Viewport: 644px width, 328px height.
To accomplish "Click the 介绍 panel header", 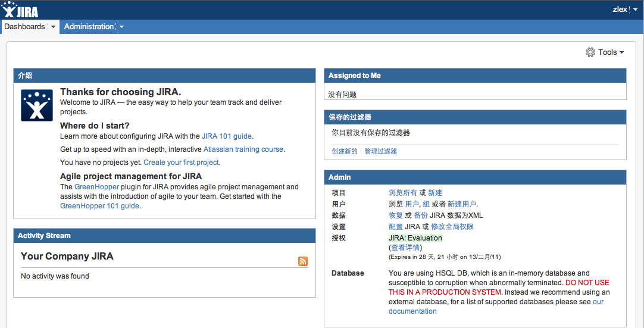I will [164, 76].
